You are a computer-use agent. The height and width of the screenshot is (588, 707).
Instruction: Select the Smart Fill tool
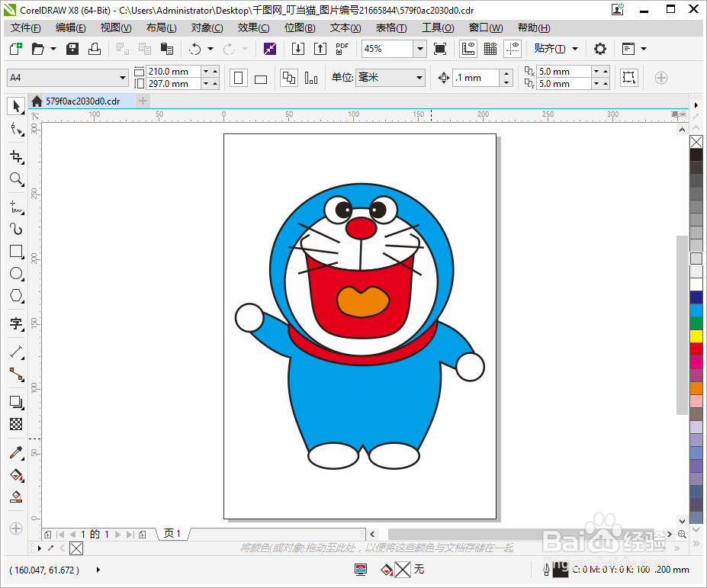point(16,496)
